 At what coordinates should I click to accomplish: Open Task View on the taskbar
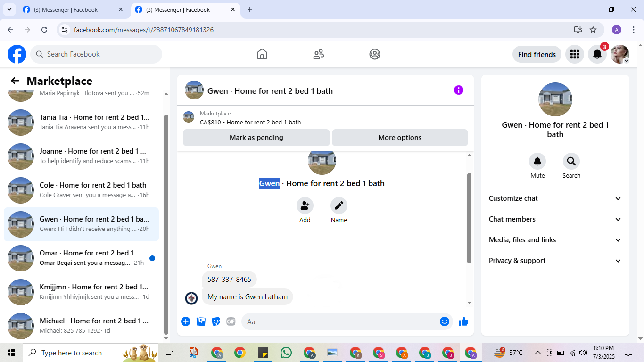[170, 353]
